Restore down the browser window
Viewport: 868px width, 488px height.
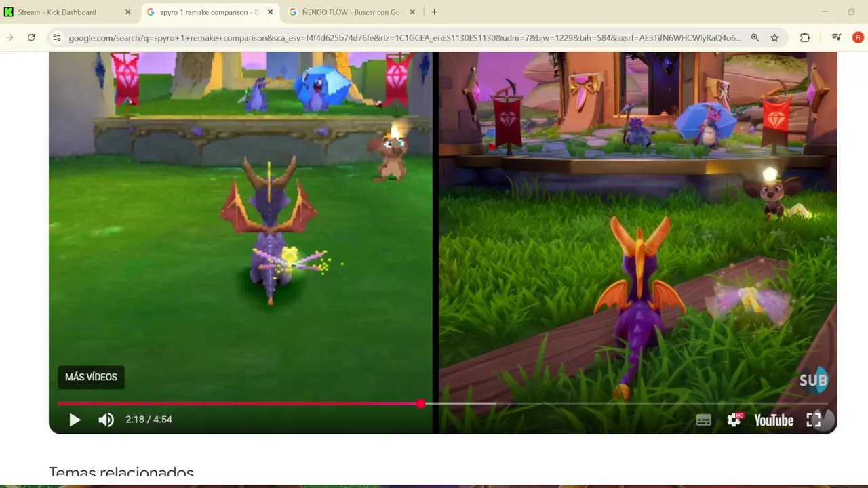pyautogui.click(x=852, y=12)
